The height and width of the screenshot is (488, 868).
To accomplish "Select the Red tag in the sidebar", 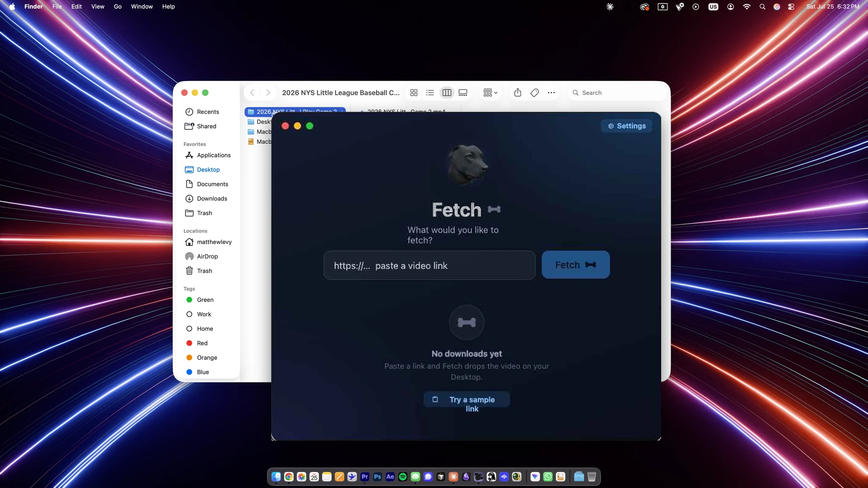I will click(x=202, y=343).
